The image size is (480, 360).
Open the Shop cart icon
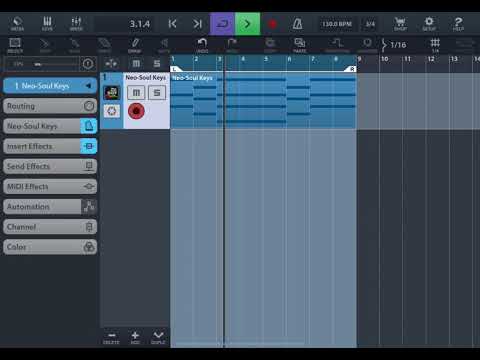pyautogui.click(x=400, y=24)
